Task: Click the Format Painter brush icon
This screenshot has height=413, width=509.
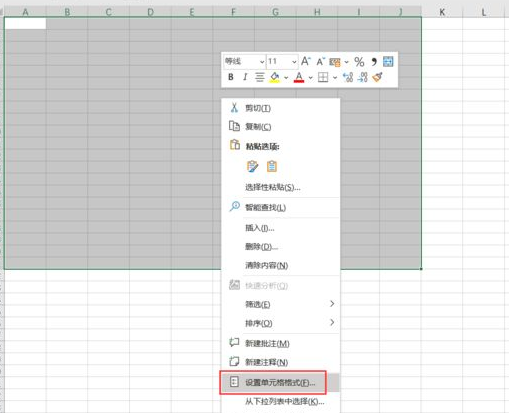Action: (378, 77)
